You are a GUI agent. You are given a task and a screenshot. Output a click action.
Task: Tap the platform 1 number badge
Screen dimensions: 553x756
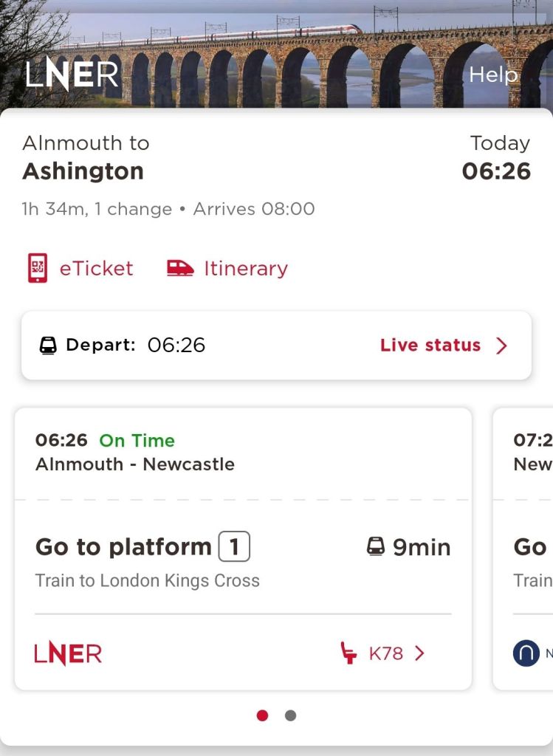[234, 547]
